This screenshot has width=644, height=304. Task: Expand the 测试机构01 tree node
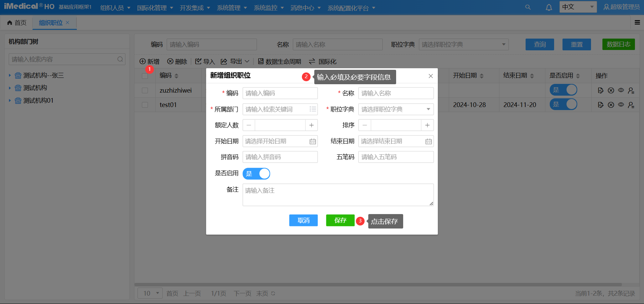[10, 101]
